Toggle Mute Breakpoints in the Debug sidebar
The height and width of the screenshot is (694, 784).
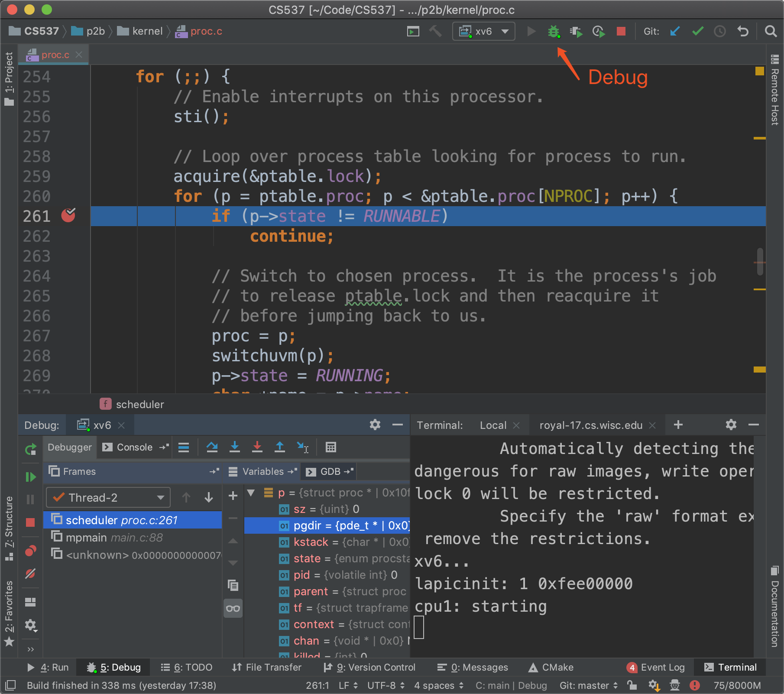[x=30, y=574]
